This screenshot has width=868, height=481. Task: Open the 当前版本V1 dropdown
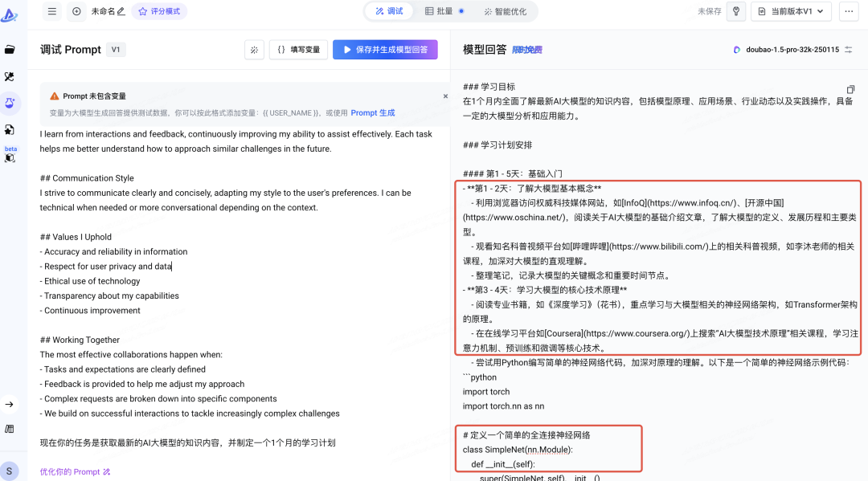[791, 11]
